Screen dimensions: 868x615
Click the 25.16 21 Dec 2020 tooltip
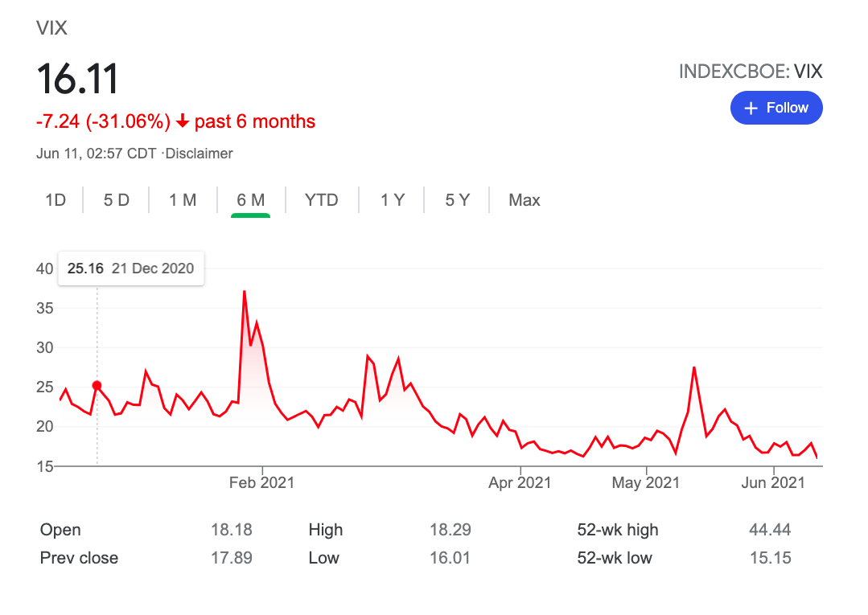(x=130, y=269)
